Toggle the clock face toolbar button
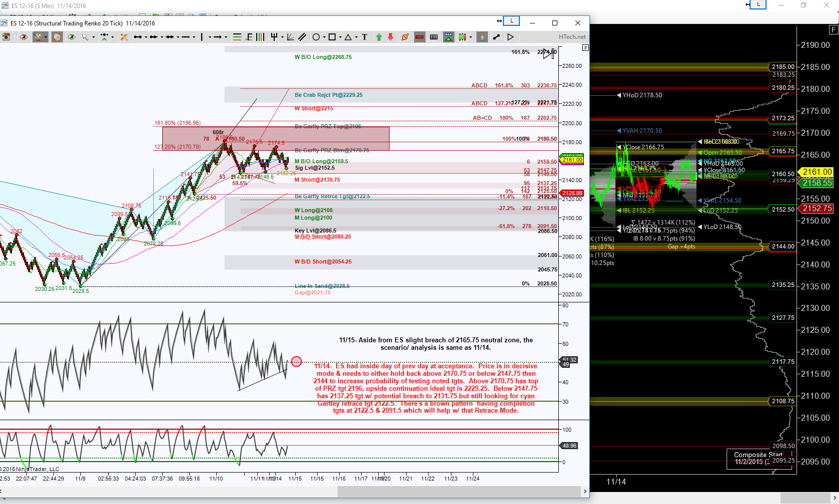839x504 pixels. coord(57,37)
